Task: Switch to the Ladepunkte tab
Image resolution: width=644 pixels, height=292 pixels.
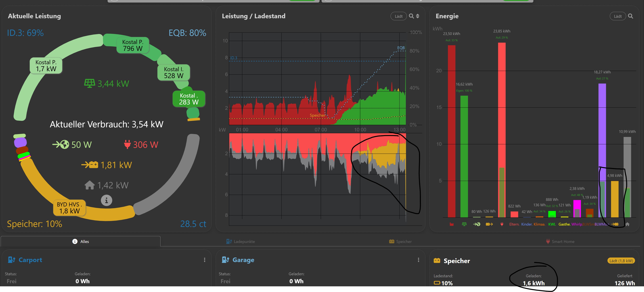Action: (241, 241)
